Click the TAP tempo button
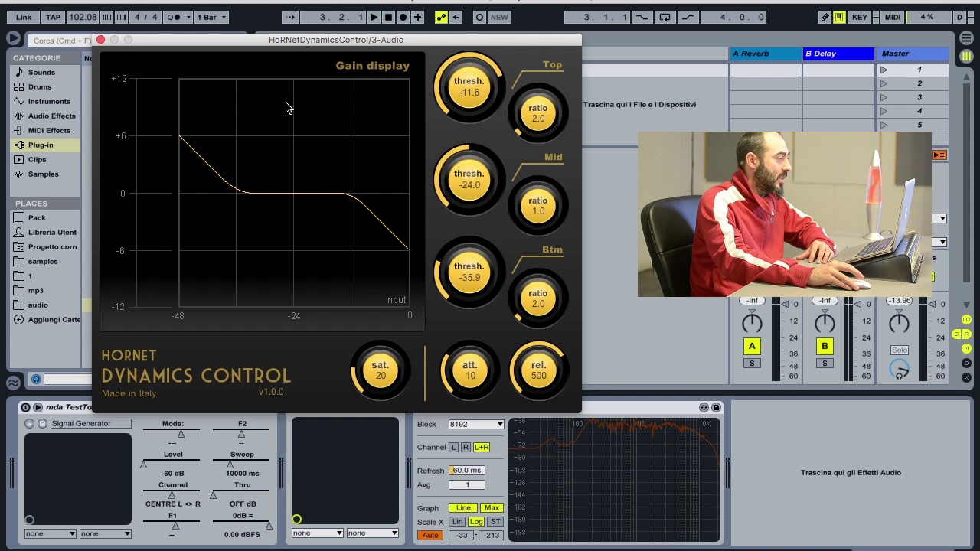 pyautogui.click(x=53, y=17)
